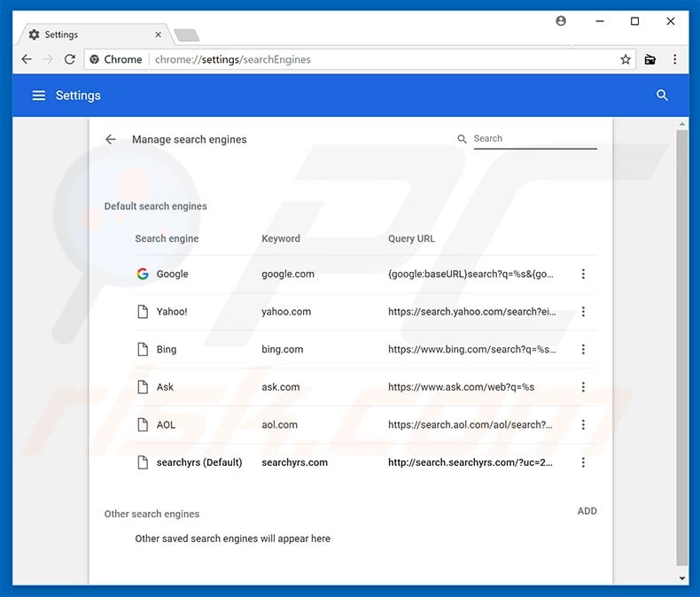The width and height of the screenshot is (700, 597).
Task: Click search.yahoo.com query URL
Action: [x=472, y=312]
